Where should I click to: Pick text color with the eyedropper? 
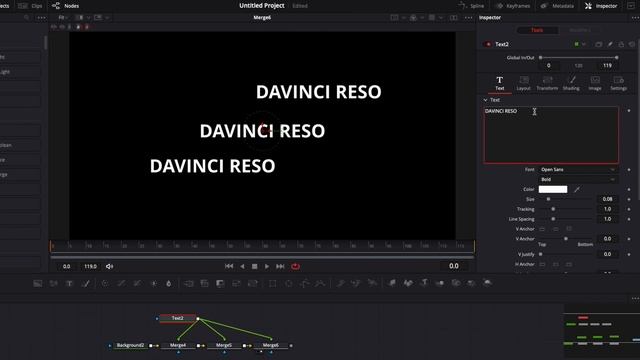click(x=577, y=189)
